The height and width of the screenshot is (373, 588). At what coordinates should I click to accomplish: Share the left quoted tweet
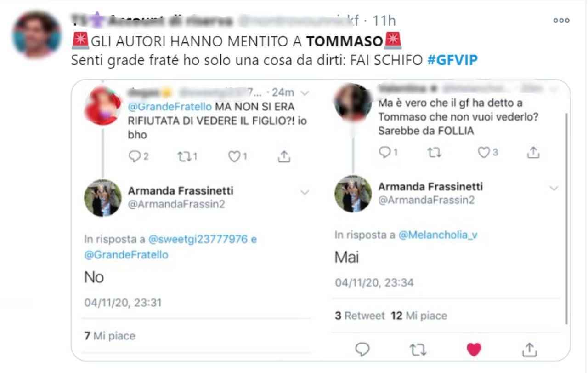pyautogui.click(x=284, y=156)
